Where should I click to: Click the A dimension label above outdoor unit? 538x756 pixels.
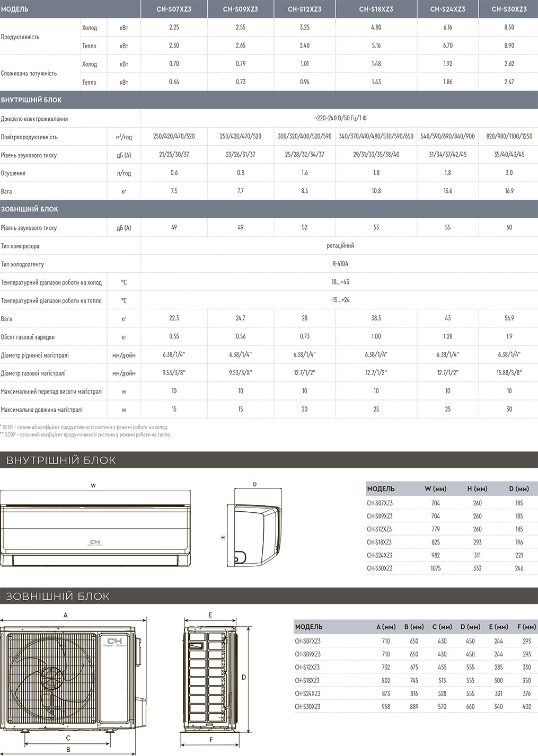pos(66,616)
